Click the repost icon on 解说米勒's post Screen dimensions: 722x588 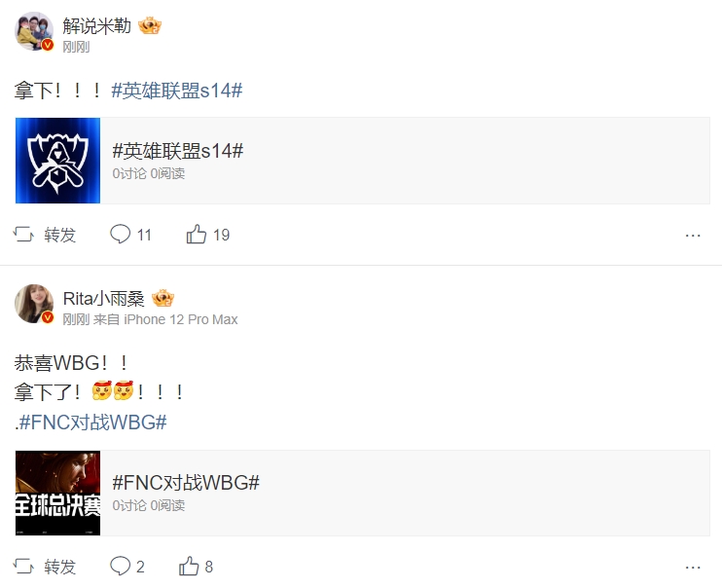pyautogui.click(x=23, y=235)
